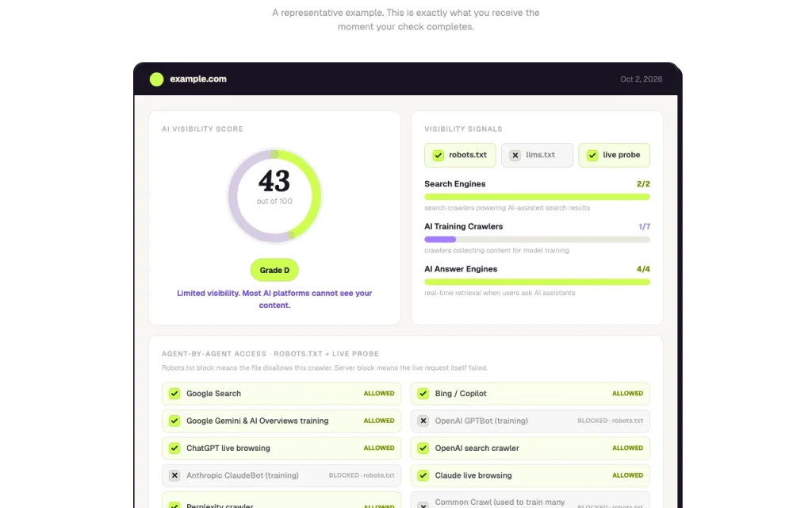This screenshot has width=812, height=508.
Task: Click the crawlers collecting content description
Action: pyautogui.click(x=496, y=250)
